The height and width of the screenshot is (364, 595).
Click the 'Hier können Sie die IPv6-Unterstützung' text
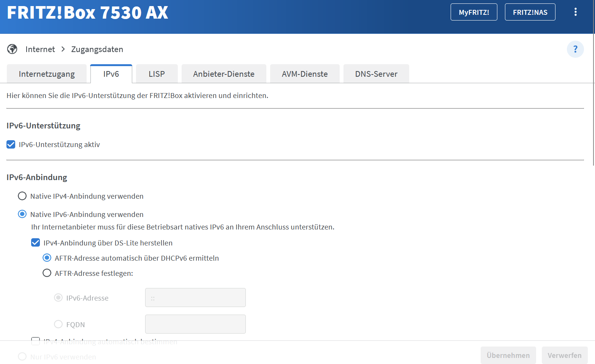tap(138, 96)
